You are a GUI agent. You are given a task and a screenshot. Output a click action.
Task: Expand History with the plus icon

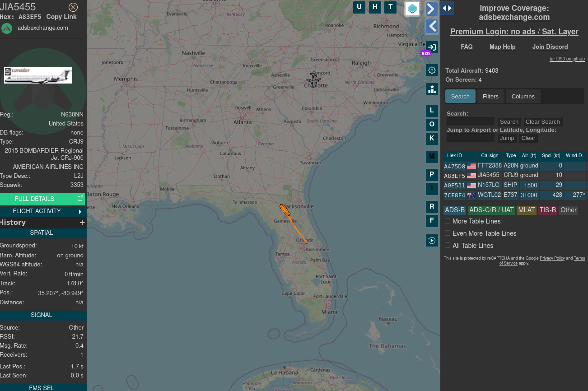point(82,223)
